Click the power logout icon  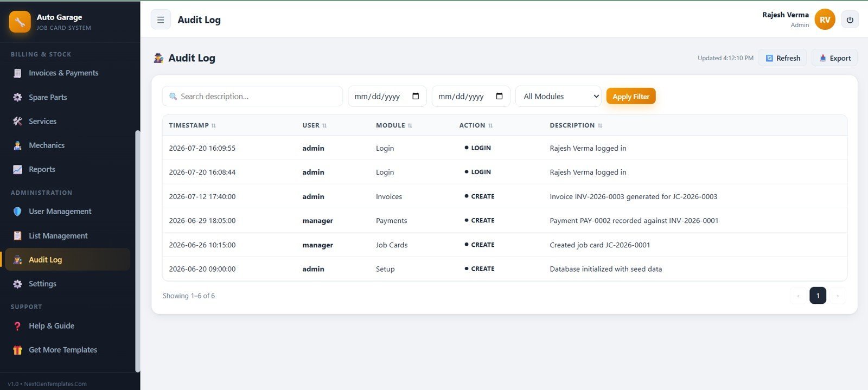point(850,20)
